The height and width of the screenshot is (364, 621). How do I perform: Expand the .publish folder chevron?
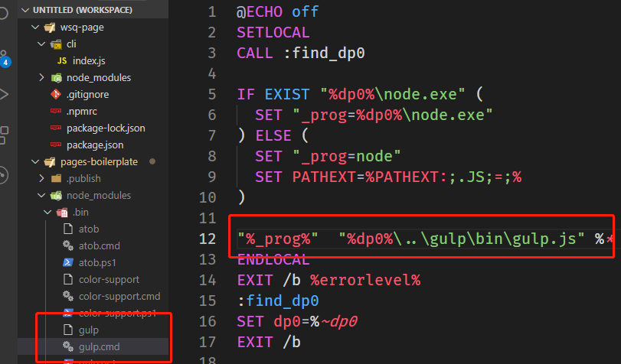click(x=41, y=179)
